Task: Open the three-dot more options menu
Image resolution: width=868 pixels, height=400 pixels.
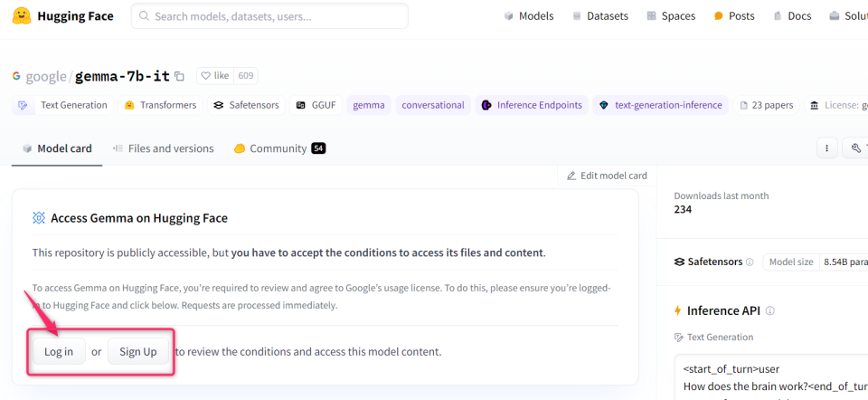Action: [x=826, y=148]
